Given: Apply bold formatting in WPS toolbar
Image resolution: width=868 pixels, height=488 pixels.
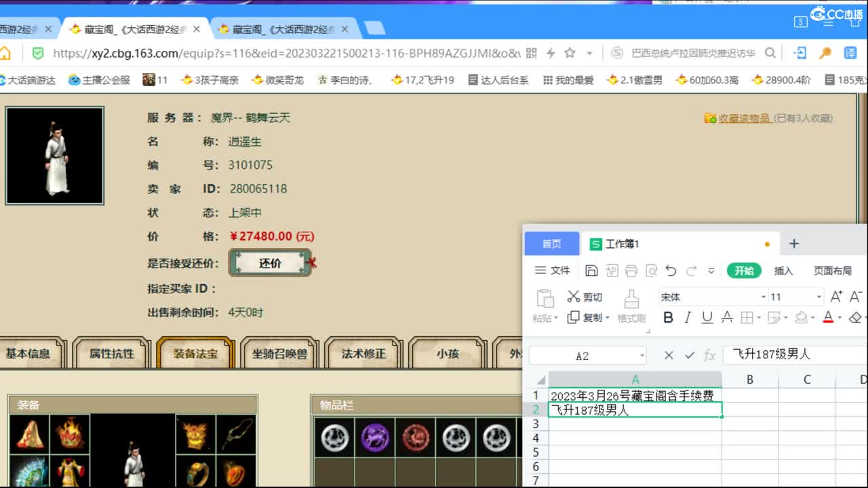Looking at the screenshot, I should point(668,318).
